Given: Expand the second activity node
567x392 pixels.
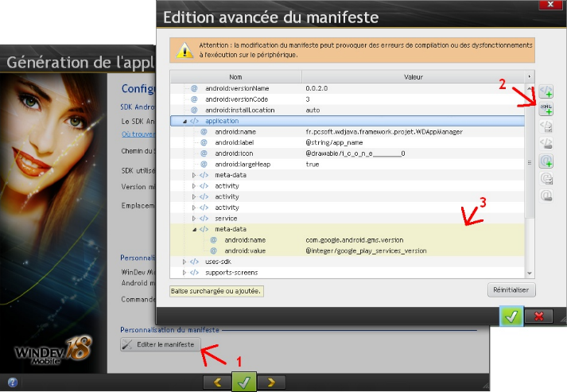Looking at the screenshot, I should coord(194,196).
